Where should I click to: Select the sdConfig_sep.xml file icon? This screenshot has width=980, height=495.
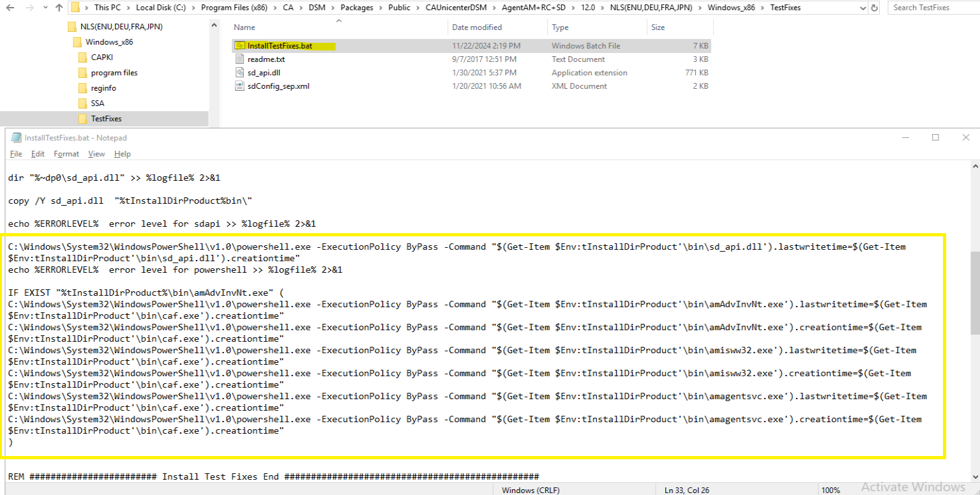(x=239, y=86)
